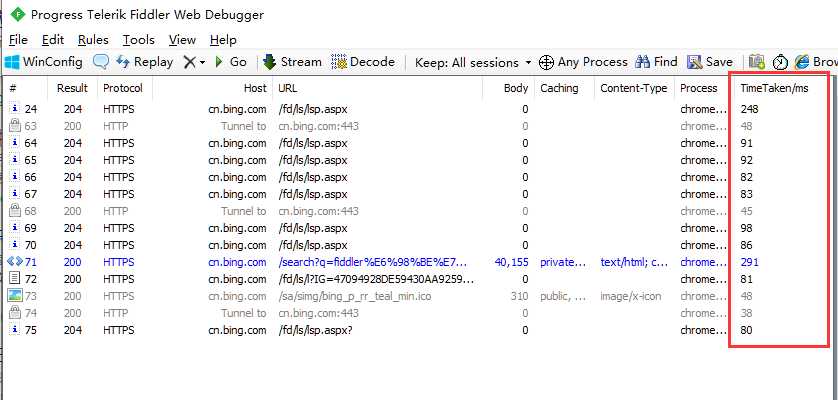Viewport: 838px width, 400px height.
Task: Click the image/x-icon content type cell
Action: click(631, 296)
